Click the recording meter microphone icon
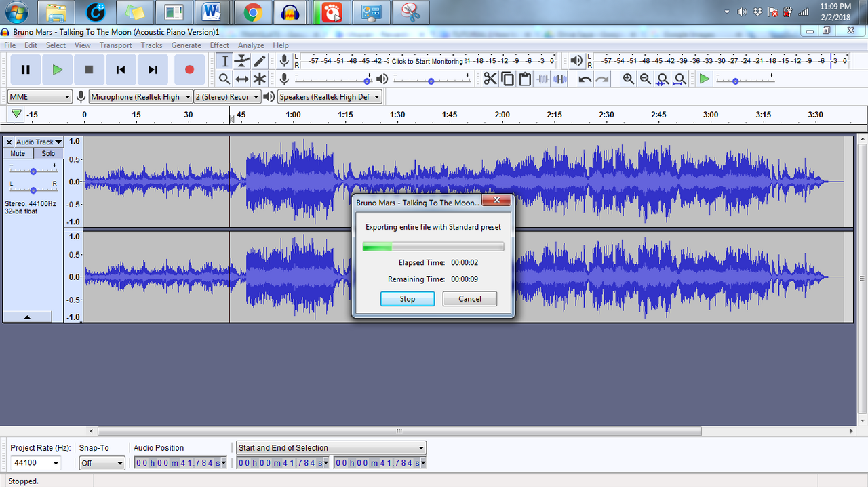868x488 pixels. pos(285,61)
